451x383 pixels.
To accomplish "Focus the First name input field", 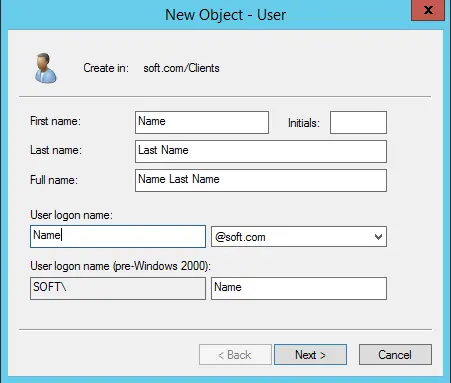I will (x=202, y=122).
